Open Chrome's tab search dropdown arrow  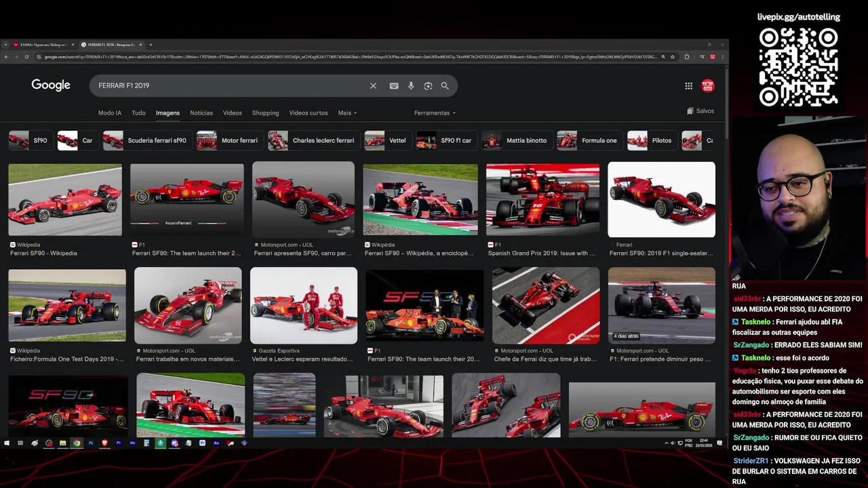6,45
